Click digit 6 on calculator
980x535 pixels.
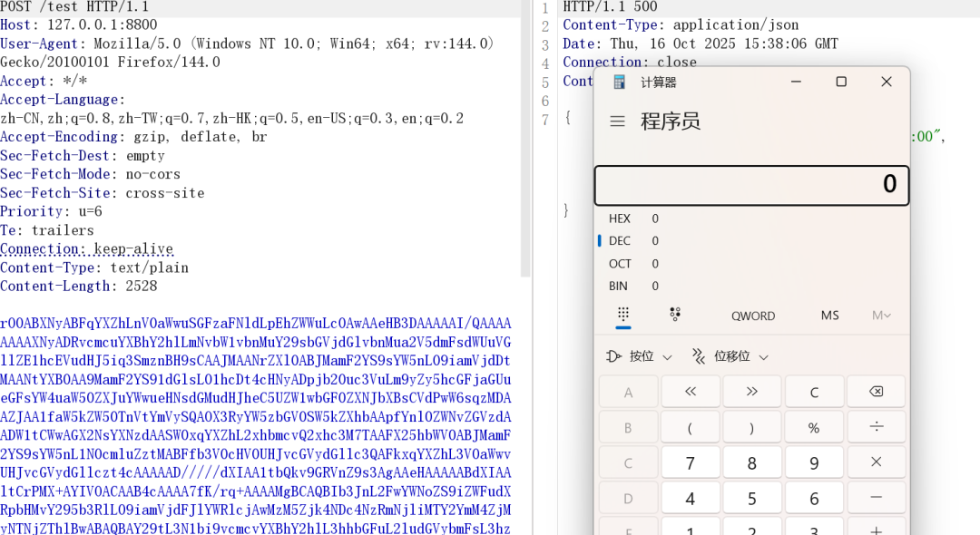pos(814,498)
